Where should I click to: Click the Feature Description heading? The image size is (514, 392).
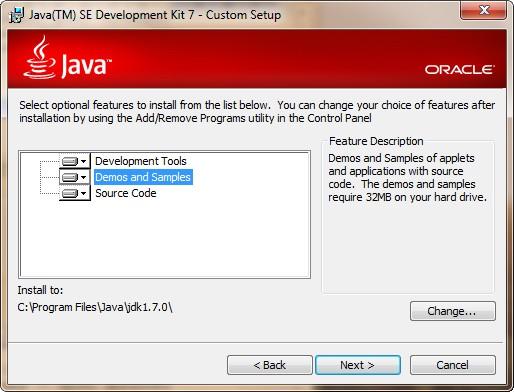(x=376, y=141)
